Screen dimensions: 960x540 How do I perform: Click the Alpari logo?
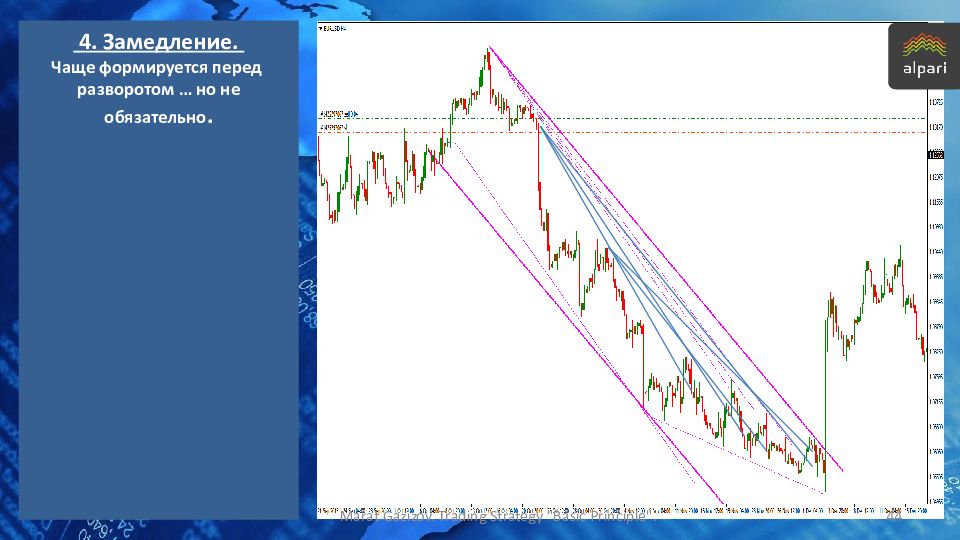(x=922, y=56)
